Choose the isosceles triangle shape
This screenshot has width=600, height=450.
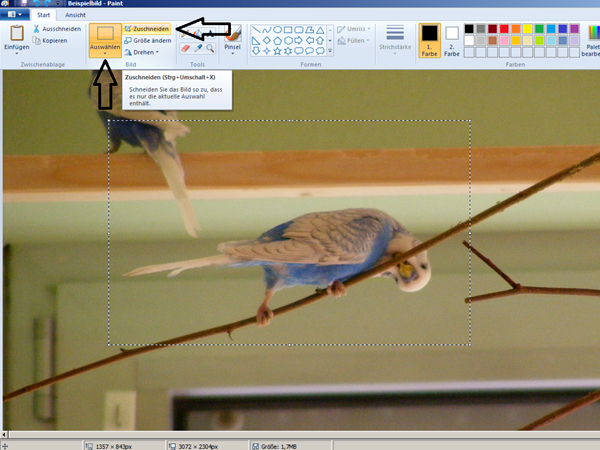click(x=320, y=30)
